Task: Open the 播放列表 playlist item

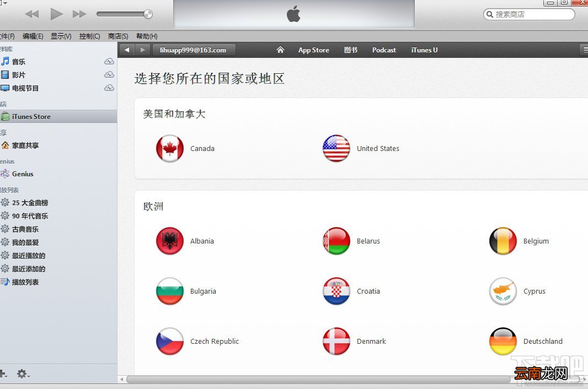Action: pos(25,282)
